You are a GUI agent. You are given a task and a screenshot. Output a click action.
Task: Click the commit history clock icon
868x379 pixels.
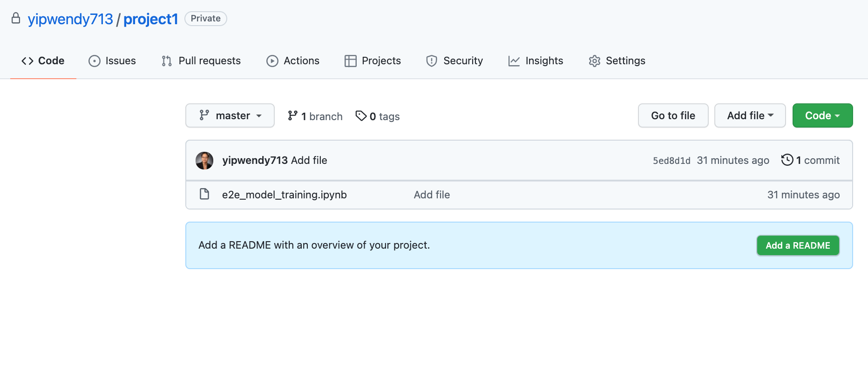[787, 160]
